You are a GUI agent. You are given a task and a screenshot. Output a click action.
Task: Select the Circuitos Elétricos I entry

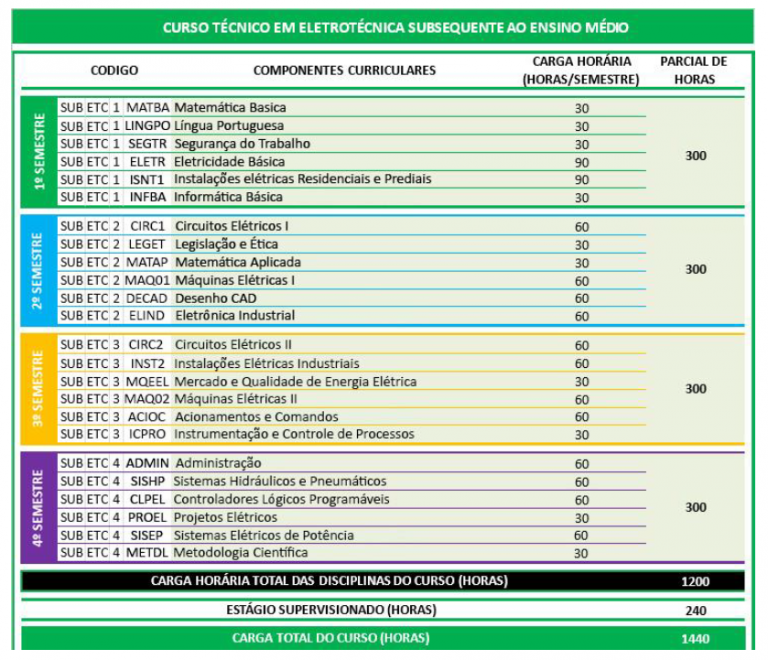tap(231, 227)
